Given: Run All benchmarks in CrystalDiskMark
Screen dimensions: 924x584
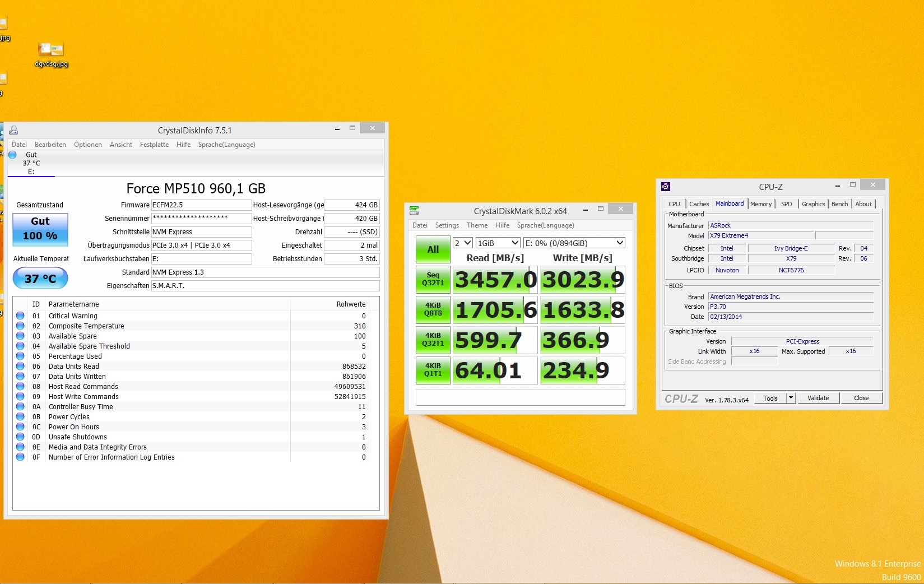Looking at the screenshot, I should click(x=433, y=249).
